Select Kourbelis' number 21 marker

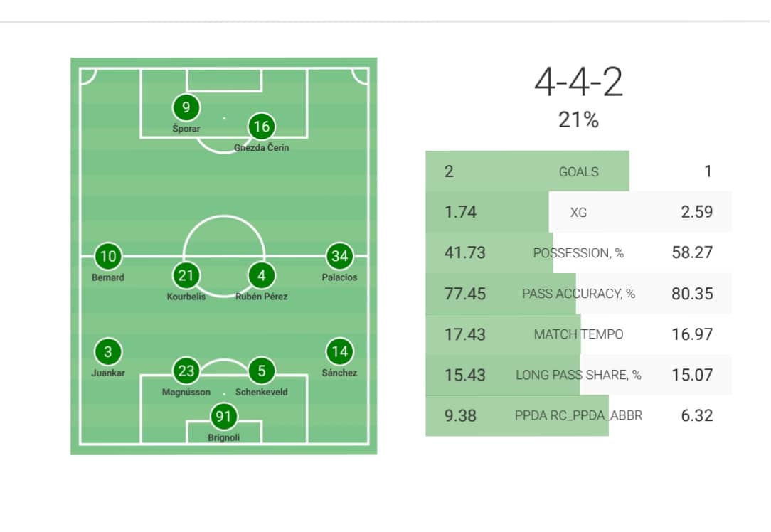coord(186,275)
